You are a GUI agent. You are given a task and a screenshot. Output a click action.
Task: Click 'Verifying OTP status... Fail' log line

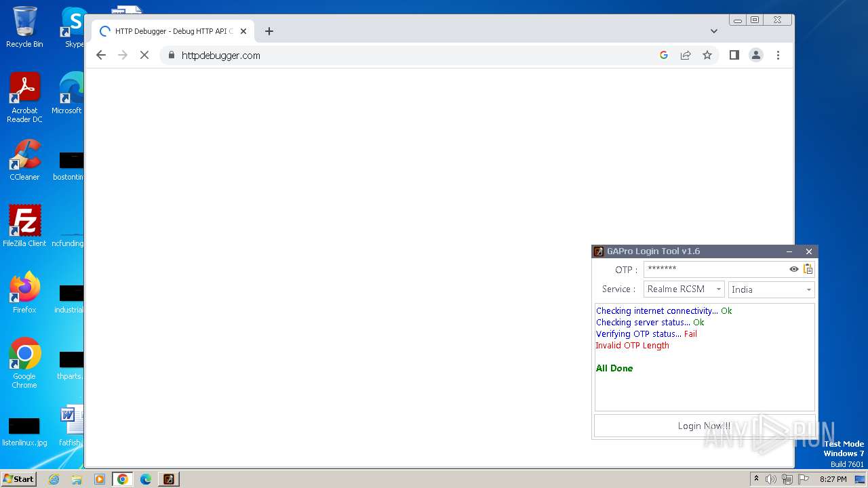coord(646,334)
